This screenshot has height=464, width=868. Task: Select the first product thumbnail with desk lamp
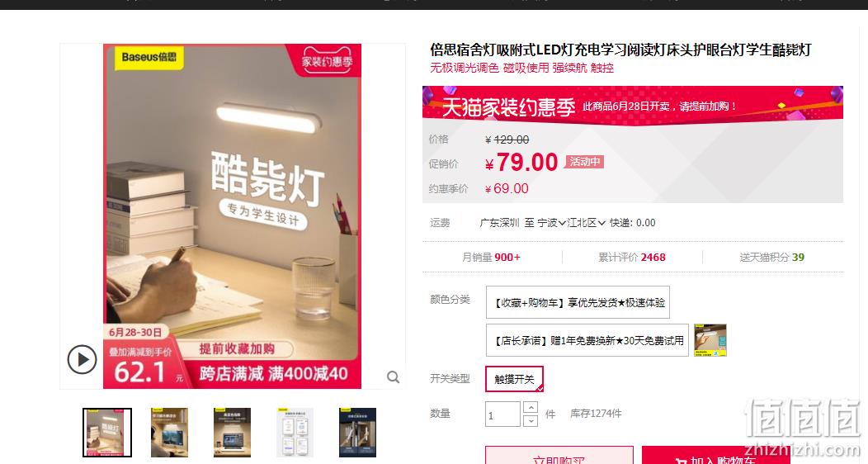coord(107,433)
